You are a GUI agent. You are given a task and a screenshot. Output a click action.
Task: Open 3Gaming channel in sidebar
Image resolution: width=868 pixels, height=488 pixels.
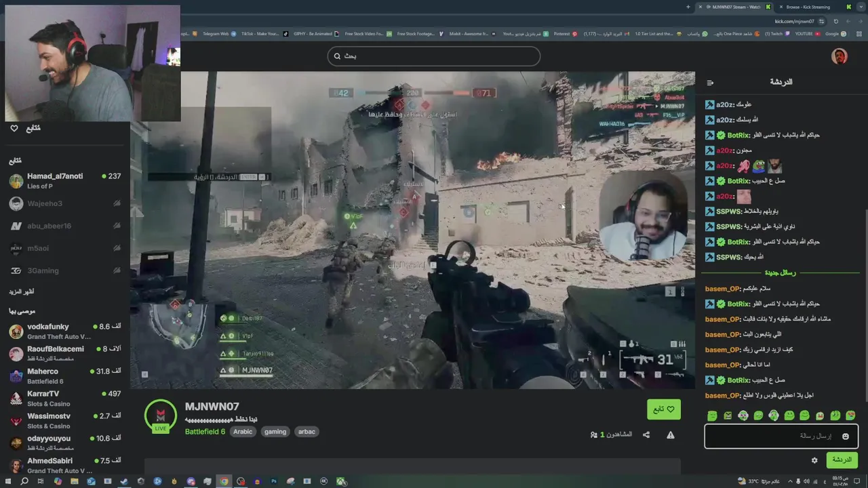coord(65,270)
